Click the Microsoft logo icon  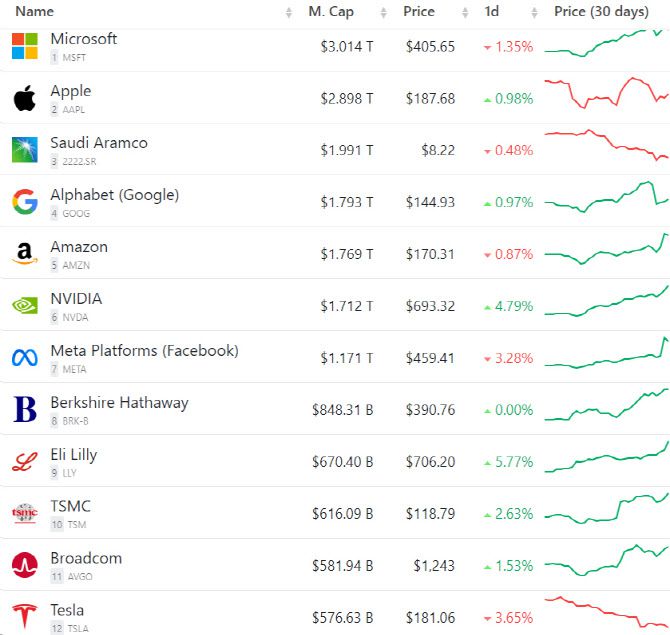point(25,46)
